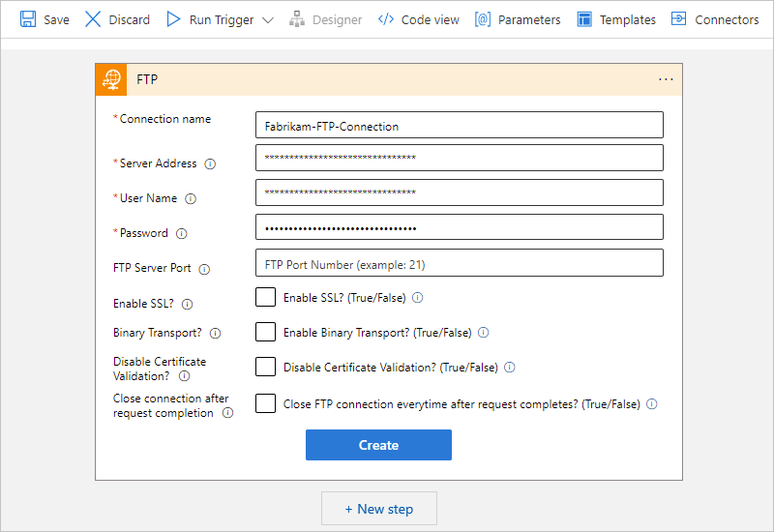
Task: Check the Enable Binary Transport box
Action: [265, 332]
